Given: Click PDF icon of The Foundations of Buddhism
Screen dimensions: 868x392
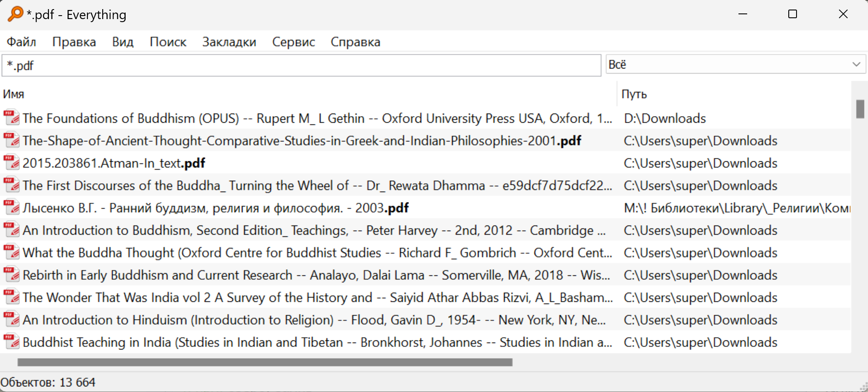Looking at the screenshot, I should [12, 118].
